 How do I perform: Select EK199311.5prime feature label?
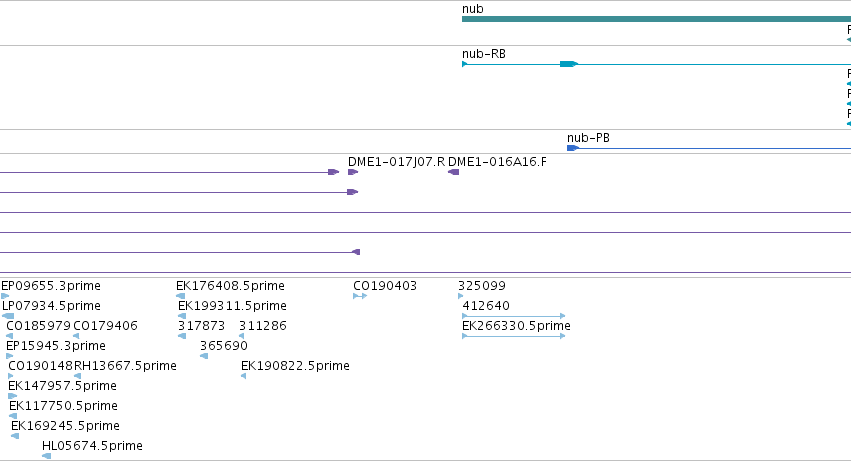point(232,306)
